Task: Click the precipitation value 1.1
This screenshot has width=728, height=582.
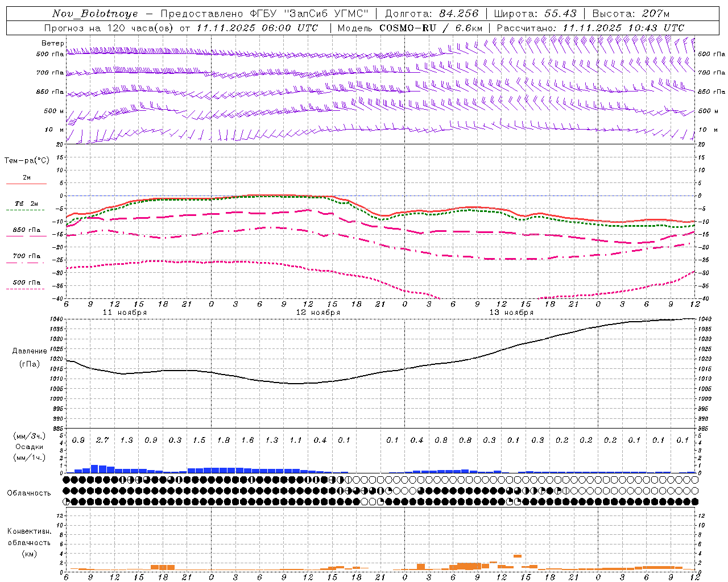Action: tap(296, 440)
